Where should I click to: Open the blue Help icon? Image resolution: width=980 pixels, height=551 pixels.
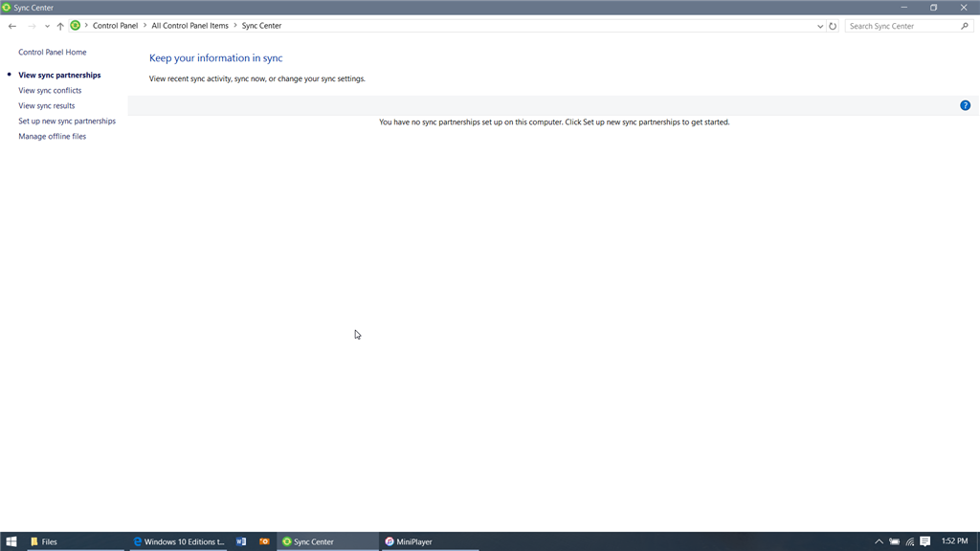(x=966, y=106)
